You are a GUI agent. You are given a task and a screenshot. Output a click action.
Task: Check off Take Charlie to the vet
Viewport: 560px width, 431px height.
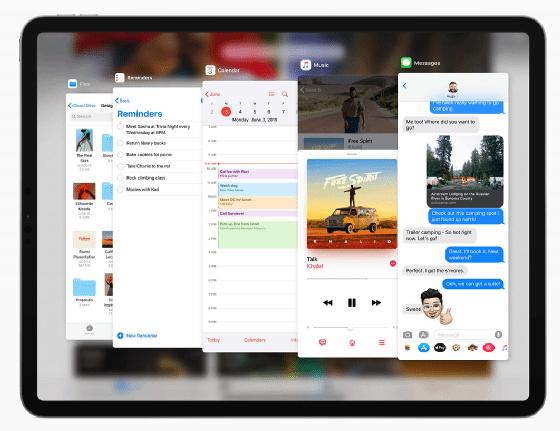click(120, 166)
